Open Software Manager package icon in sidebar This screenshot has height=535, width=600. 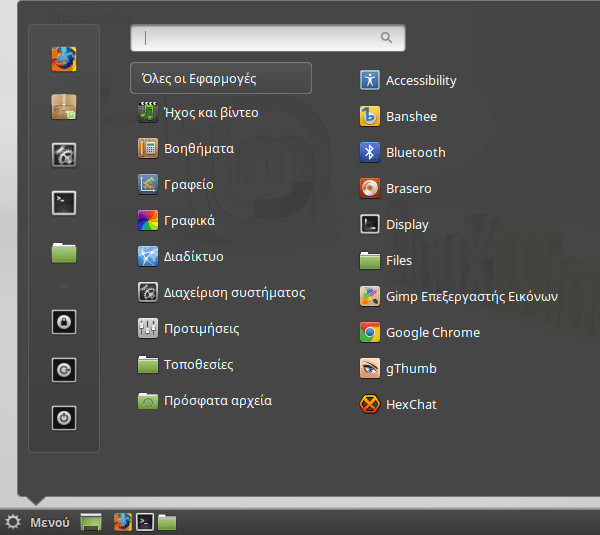(x=64, y=107)
